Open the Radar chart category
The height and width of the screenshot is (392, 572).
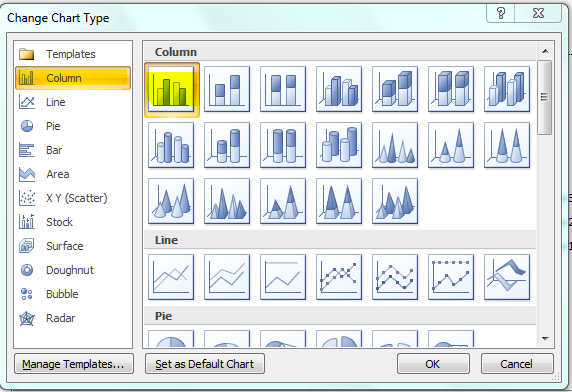click(x=73, y=318)
